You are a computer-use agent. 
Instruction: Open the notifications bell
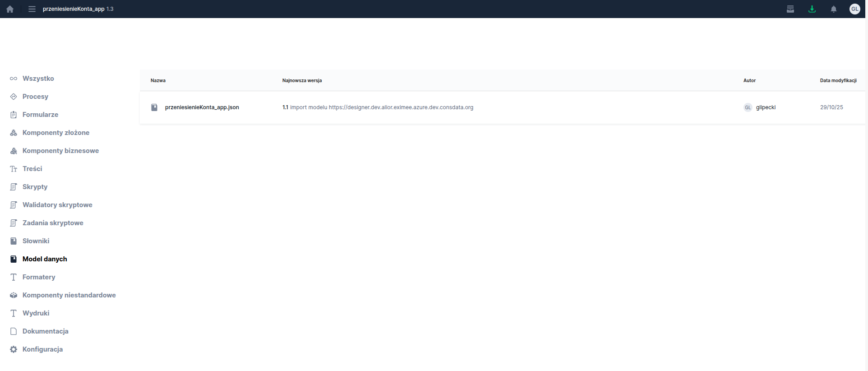833,9
